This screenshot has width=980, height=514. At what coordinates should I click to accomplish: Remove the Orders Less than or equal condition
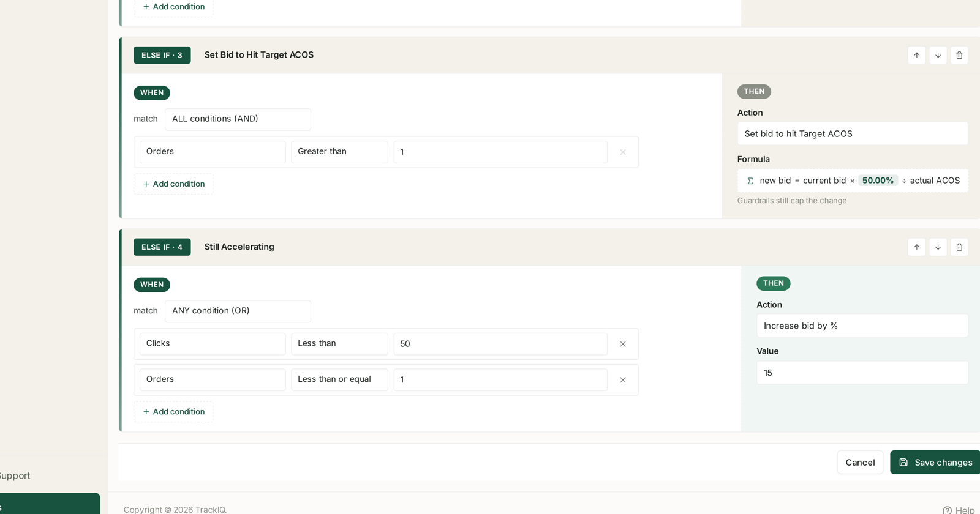pyautogui.click(x=623, y=380)
